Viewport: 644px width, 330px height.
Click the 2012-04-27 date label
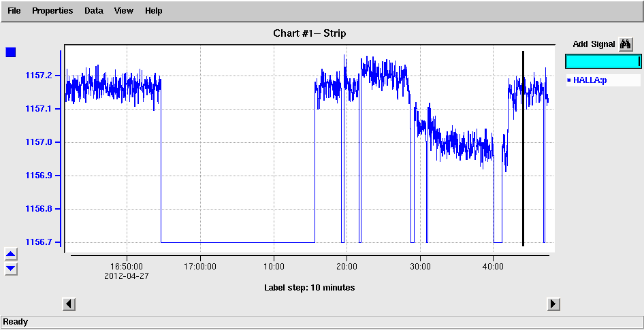point(127,276)
